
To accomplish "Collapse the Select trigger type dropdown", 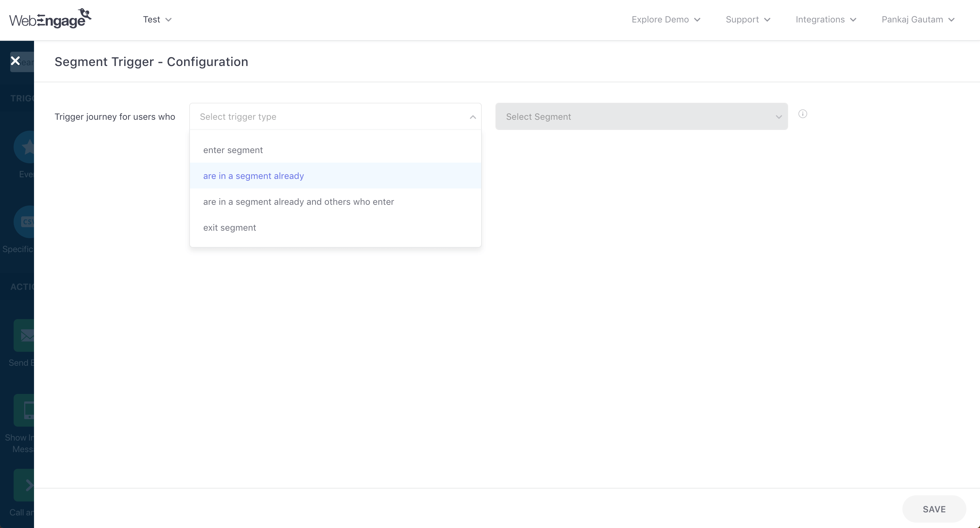I will tap(473, 117).
